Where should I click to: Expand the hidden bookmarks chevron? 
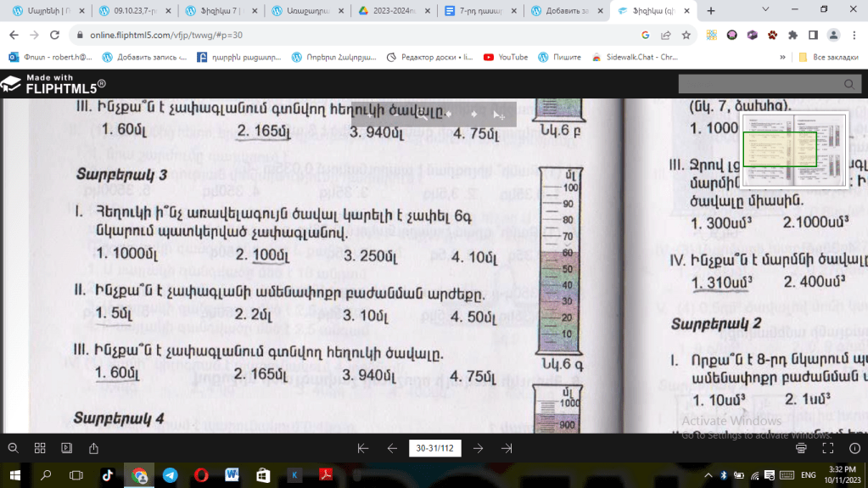coord(782,57)
